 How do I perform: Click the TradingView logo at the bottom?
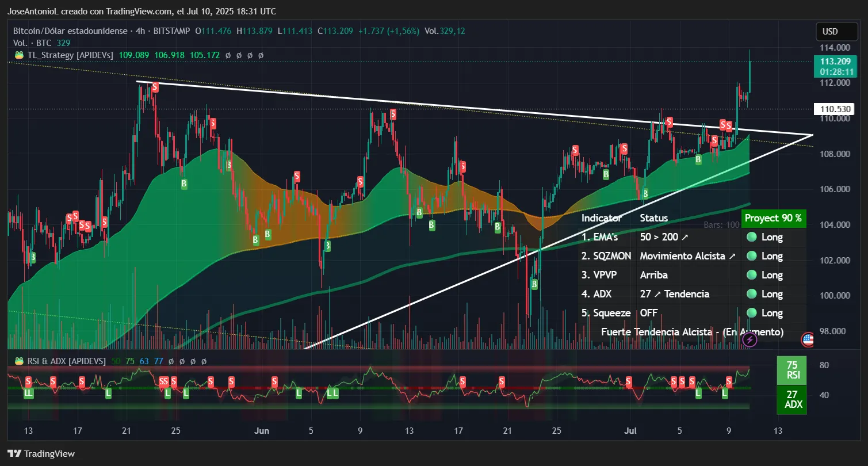pos(41,453)
